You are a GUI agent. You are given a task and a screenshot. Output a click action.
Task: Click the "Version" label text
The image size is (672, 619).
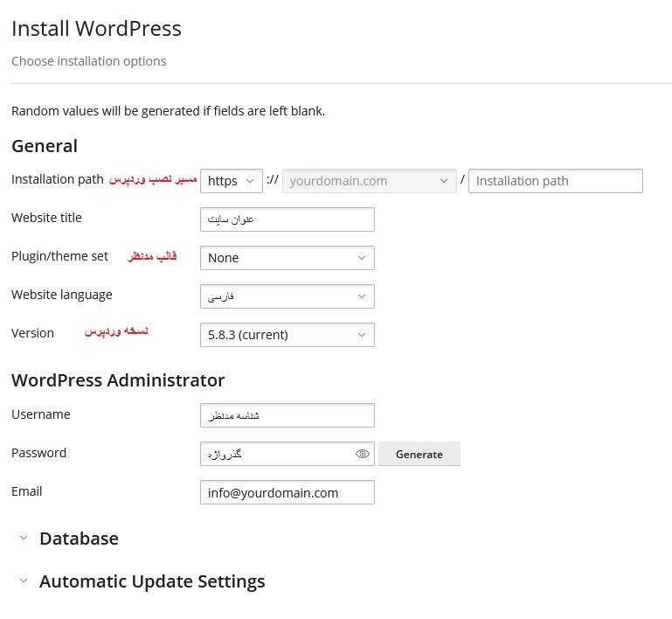coord(32,333)
